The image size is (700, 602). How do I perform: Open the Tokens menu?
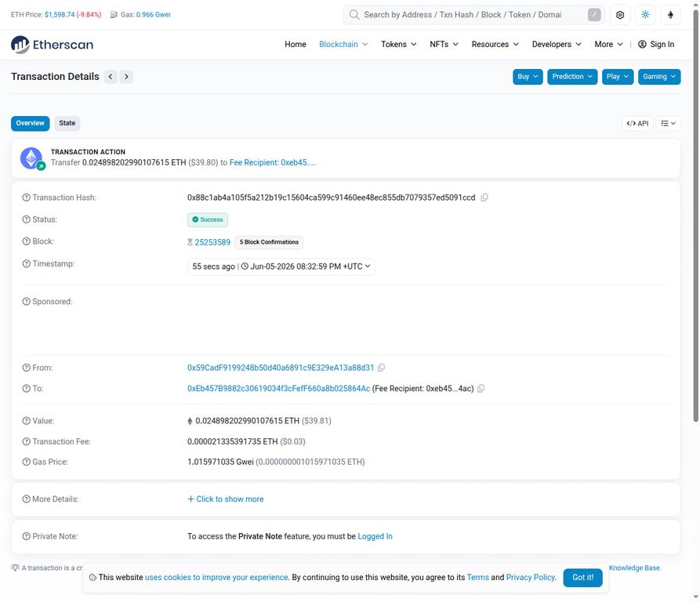coord(399,44)
